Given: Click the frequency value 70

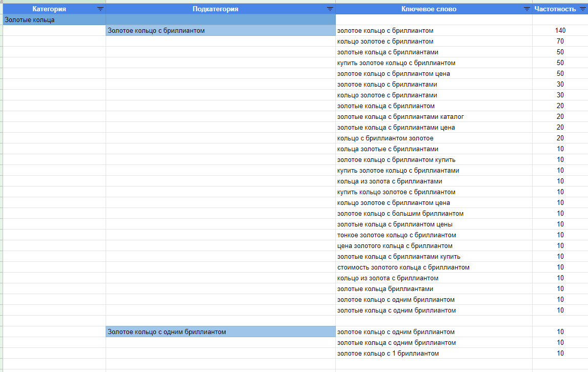Looking at the screenshot, I should 560,42.
